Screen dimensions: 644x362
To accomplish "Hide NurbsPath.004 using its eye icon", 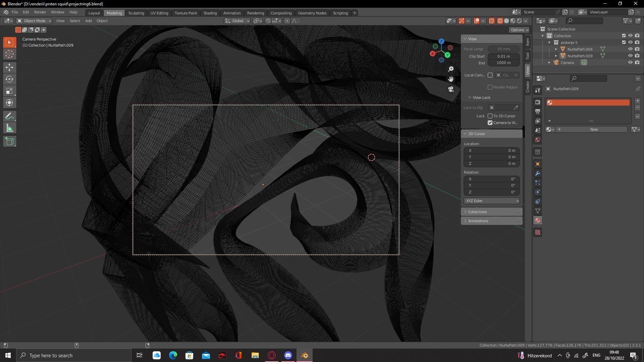I will click(630, 49).
